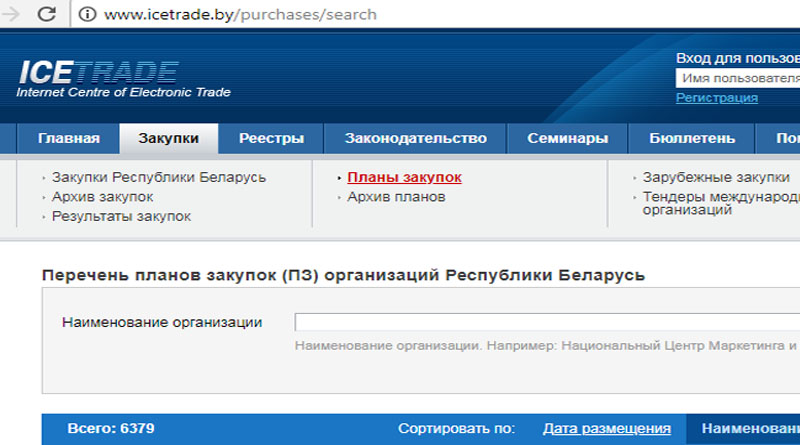Click the address bar URL
Image resolution: width=800 pixels, height=445 pixels.
(x=240, y=14)
